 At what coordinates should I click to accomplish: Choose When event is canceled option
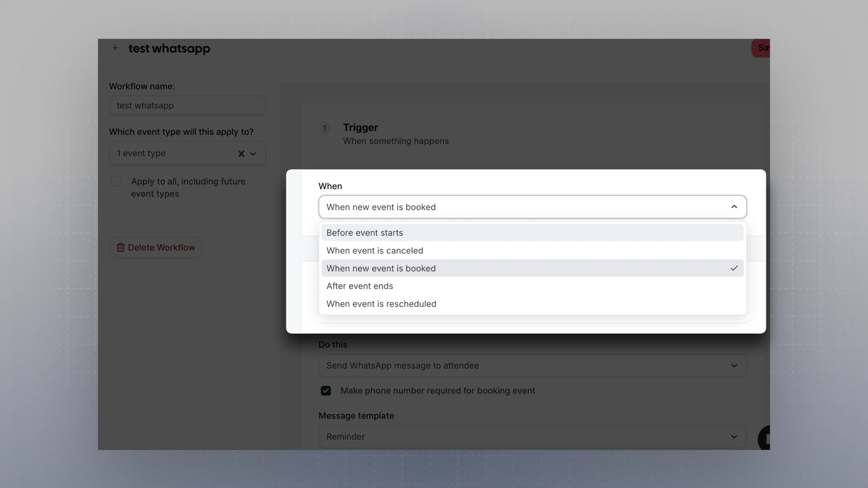(x=375, y=251)
